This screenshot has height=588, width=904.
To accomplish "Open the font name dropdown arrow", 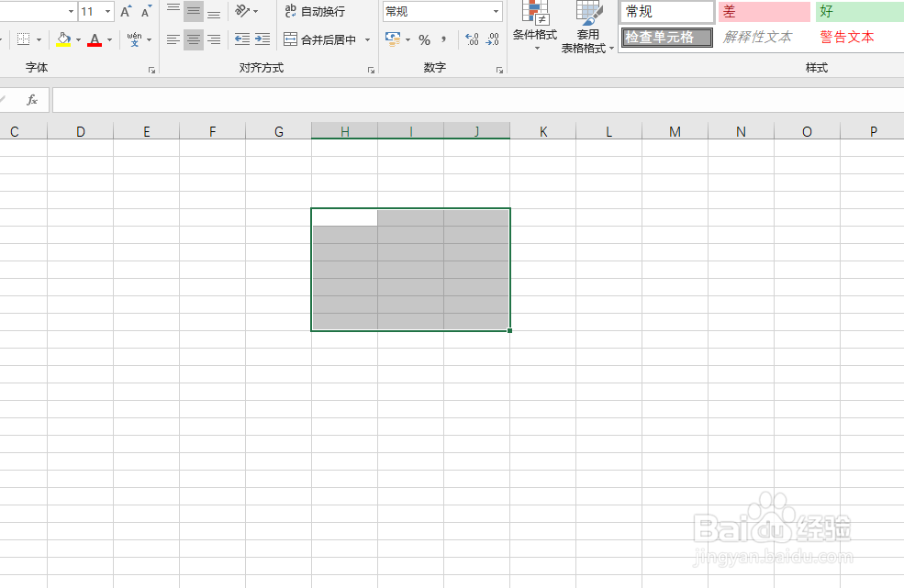I will [x=71, y=12].
